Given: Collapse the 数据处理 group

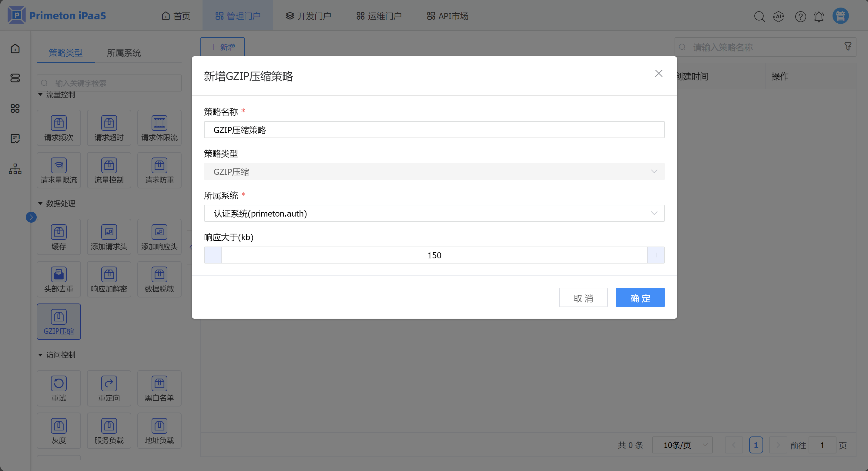Looking at the screenshot, I should [x=40, y=203].
